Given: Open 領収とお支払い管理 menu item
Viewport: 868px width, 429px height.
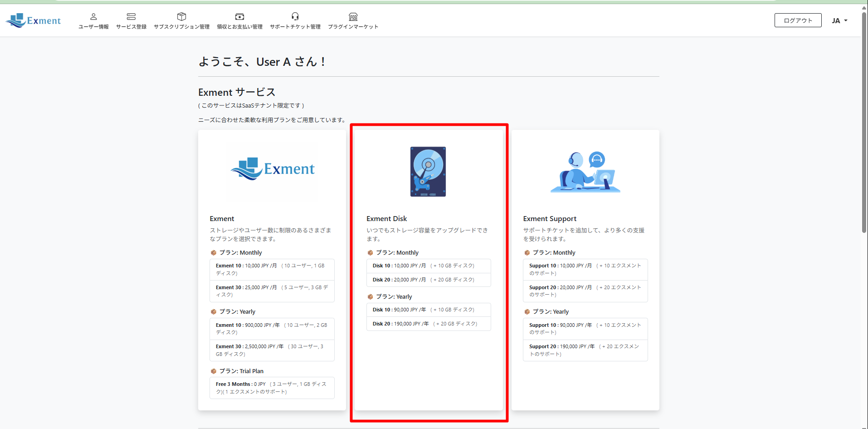Looking at the screenshot, I should (239, 27).
